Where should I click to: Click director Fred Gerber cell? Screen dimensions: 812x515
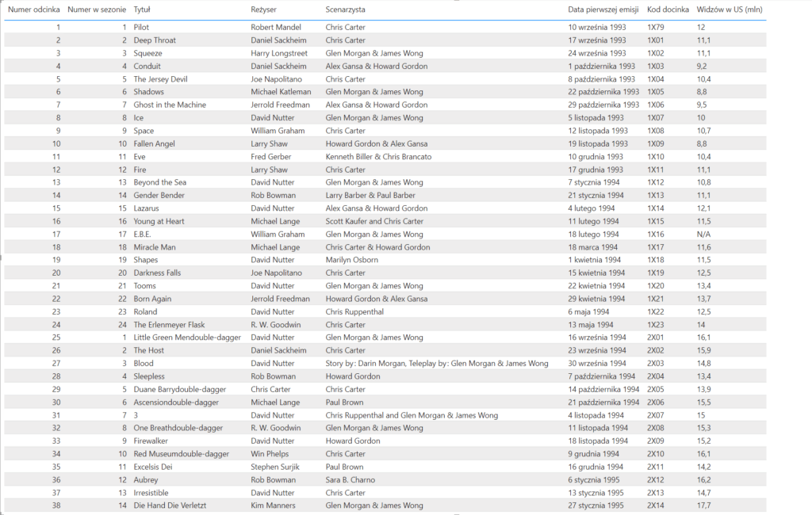[x=271, y=157]
